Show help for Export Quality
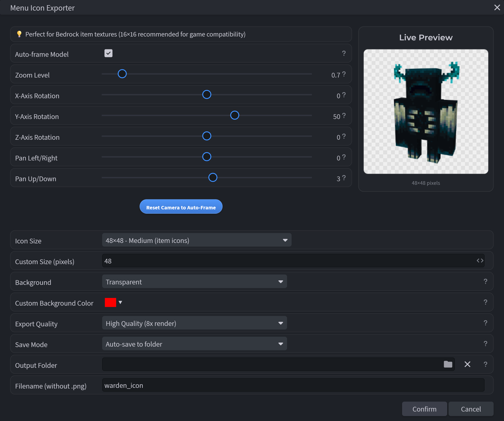 point(485,323)
